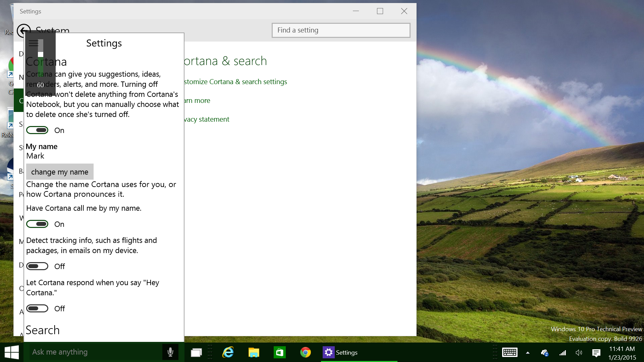
Task: Click the "change my name" button
Action: click(x=60, y=172)
